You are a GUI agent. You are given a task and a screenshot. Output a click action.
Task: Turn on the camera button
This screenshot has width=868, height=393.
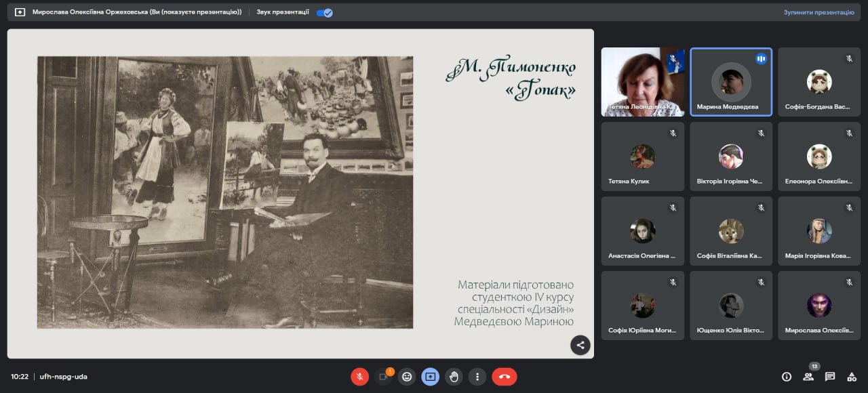coord(383,377)
